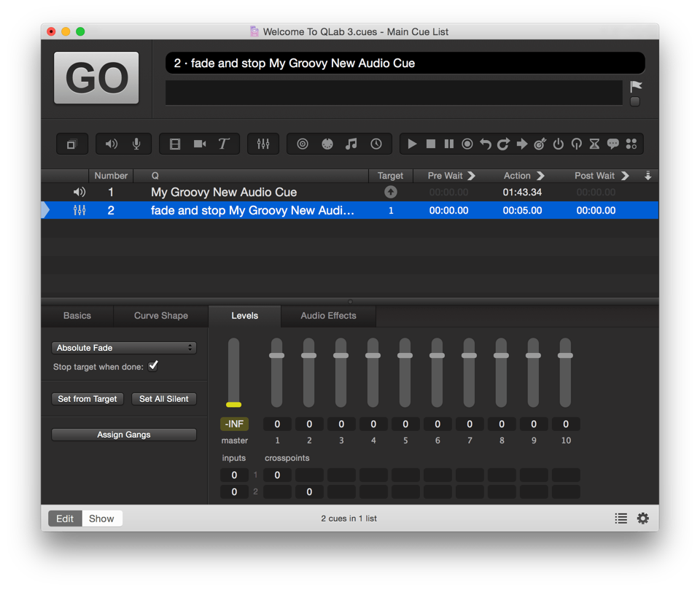The height and width of the screenshot is (590, 700).
Task: Add a Fade cue using toolbar faders icon
Action: pyautogui.click(x=263, y=144)
